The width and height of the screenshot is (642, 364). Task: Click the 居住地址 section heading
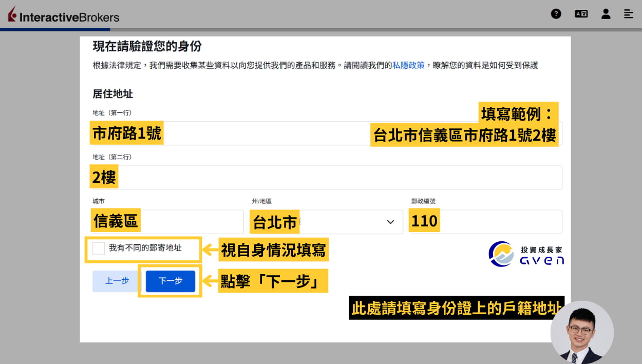(112, 94)
